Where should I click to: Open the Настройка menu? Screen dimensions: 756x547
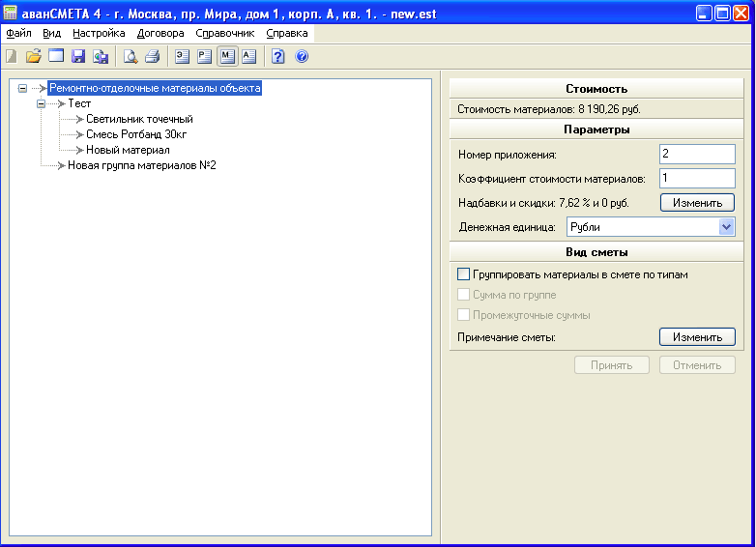(99, 33)
